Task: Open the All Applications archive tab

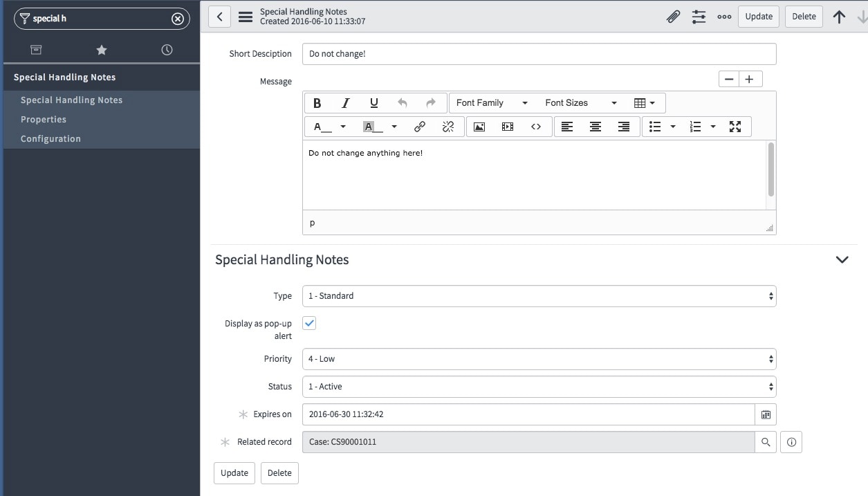Action: pyautogui.click(x=36, y=50)
